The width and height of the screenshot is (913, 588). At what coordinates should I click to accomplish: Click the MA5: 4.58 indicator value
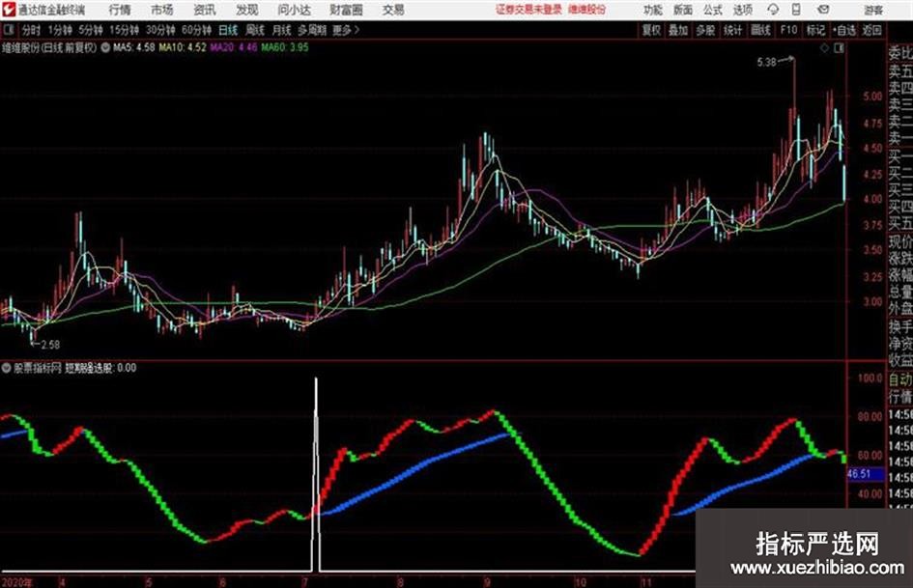pos(134,47)
